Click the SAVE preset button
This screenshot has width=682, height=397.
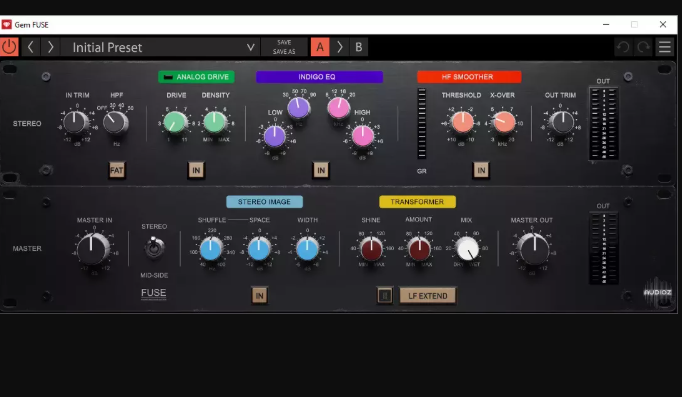click(x=284, y=42)
